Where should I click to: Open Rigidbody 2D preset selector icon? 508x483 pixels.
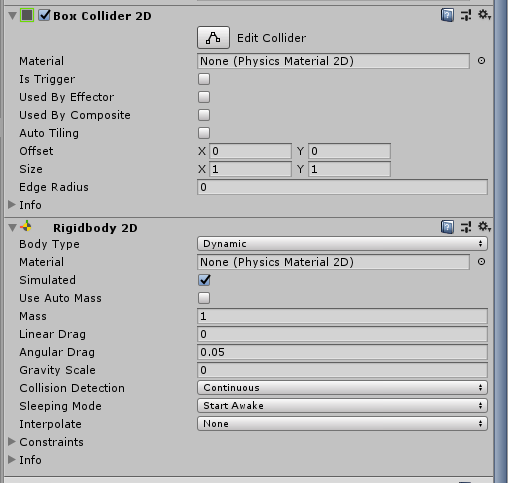(466, 227)
